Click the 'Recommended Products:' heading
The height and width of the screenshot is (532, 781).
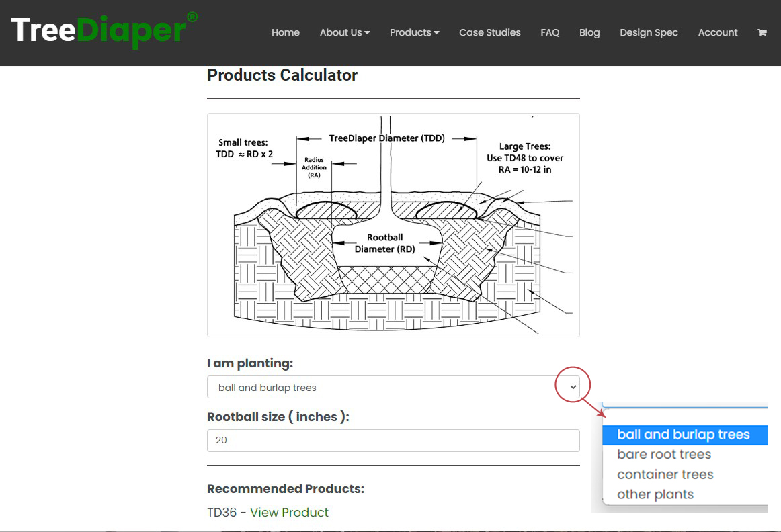click(x=286, y=489)
